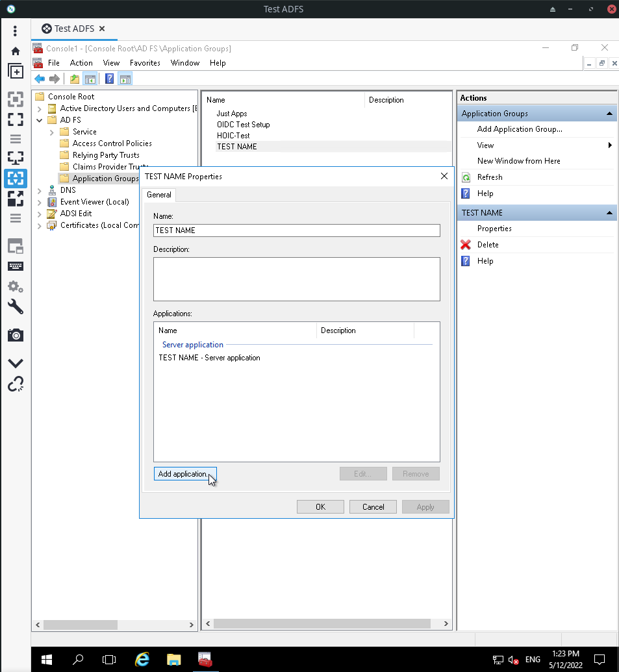Viewport: 619px width, 672px height.
Task: Select OIDC Test Setup in list
Action: click(243, 125)
